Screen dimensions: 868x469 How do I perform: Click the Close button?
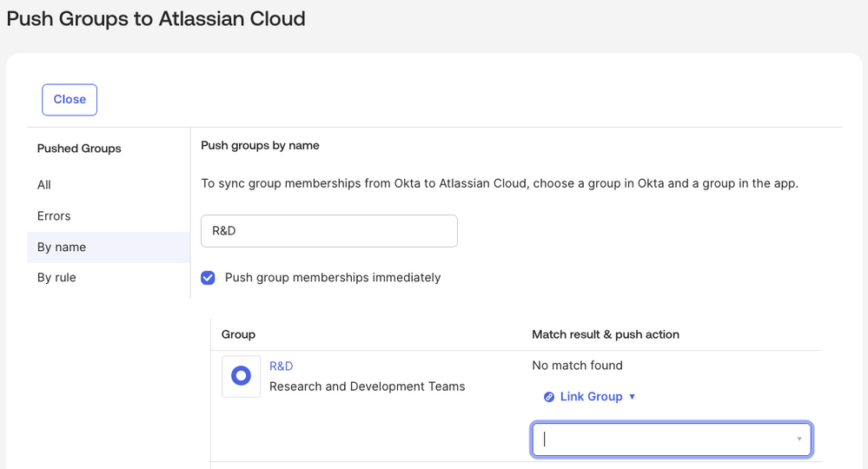click(70, 100)
